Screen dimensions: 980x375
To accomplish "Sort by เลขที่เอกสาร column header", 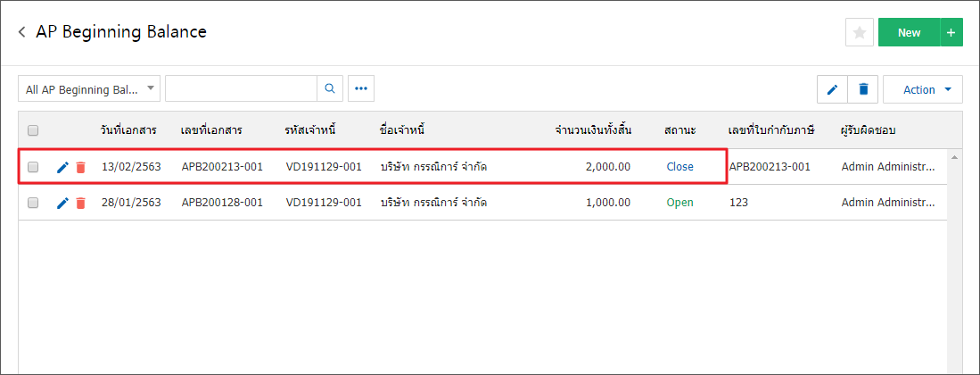I will [211, 130].
